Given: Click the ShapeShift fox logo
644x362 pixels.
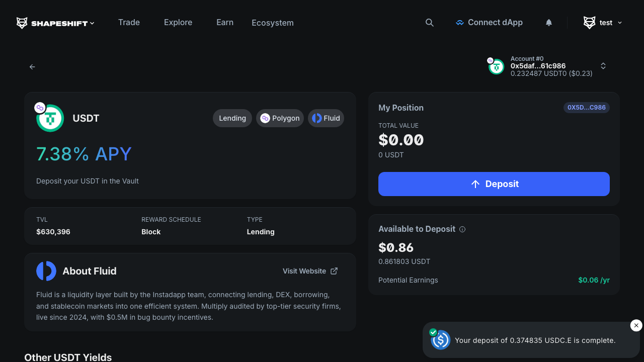Looking at the screenshot, I should pos(21,22).
